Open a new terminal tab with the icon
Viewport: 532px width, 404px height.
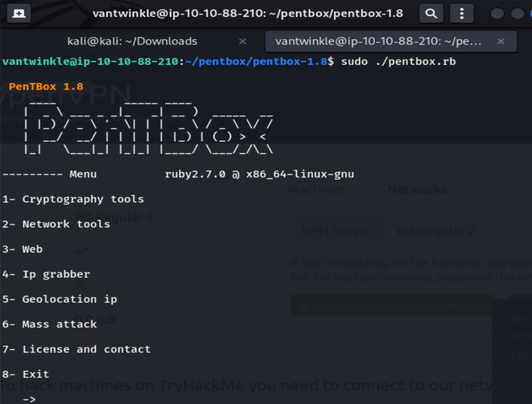point(19,14)
